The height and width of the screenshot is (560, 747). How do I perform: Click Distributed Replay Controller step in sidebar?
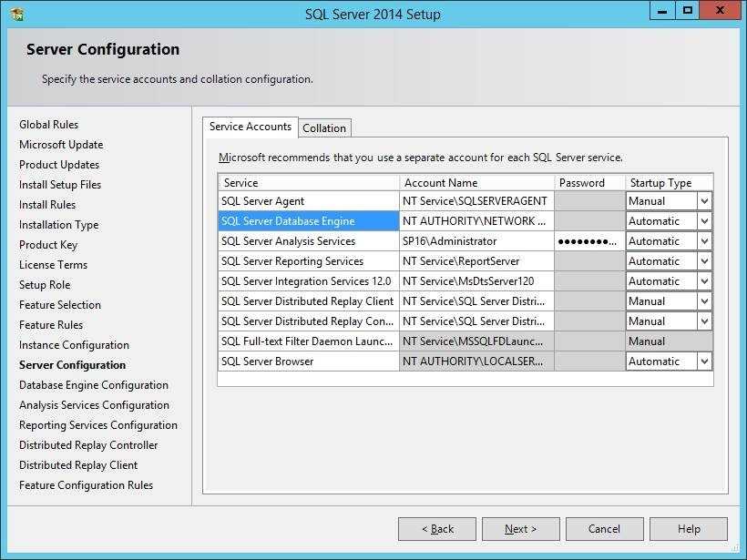(88, 444)
